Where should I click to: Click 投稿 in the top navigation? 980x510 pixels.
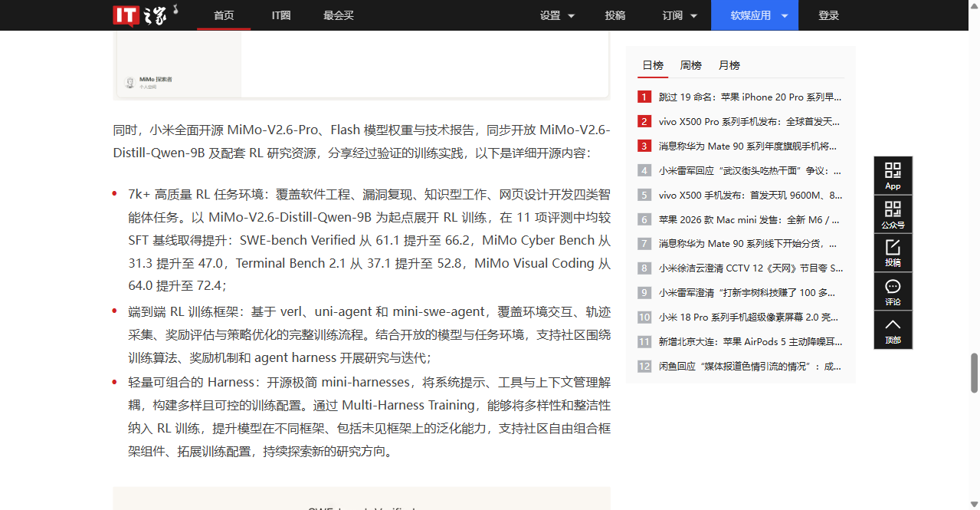pos(615,15)
